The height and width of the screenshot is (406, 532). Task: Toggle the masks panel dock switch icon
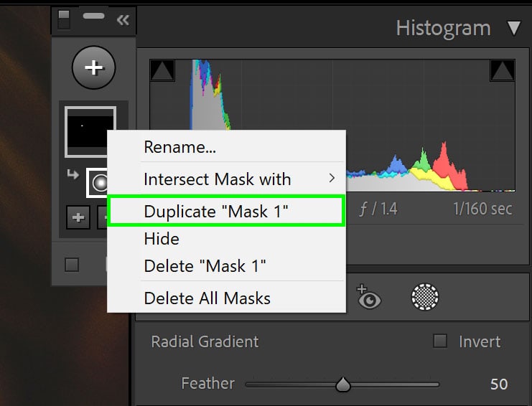tap(64, 19)
